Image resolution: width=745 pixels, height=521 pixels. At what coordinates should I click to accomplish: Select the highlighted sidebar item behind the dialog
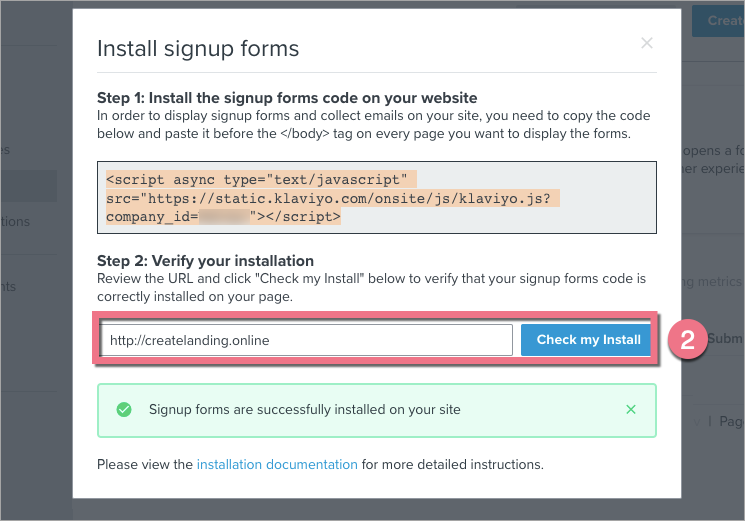coord(28,186)
